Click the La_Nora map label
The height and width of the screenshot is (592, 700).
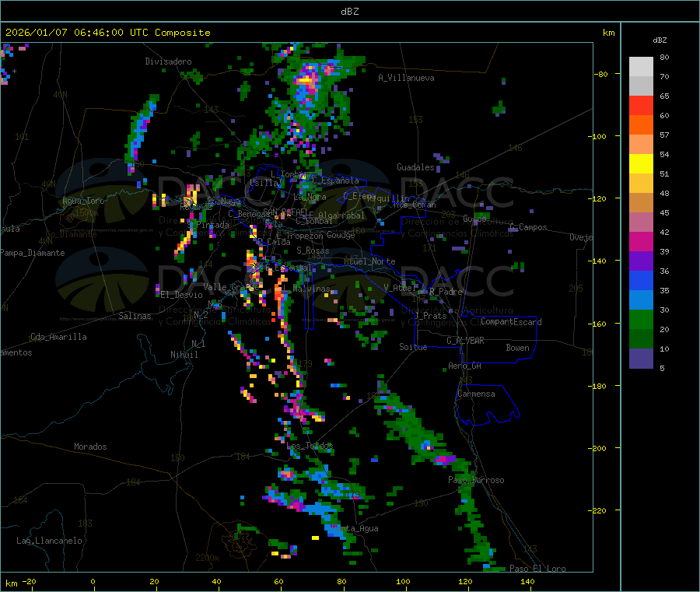click(x=310, y=197)
